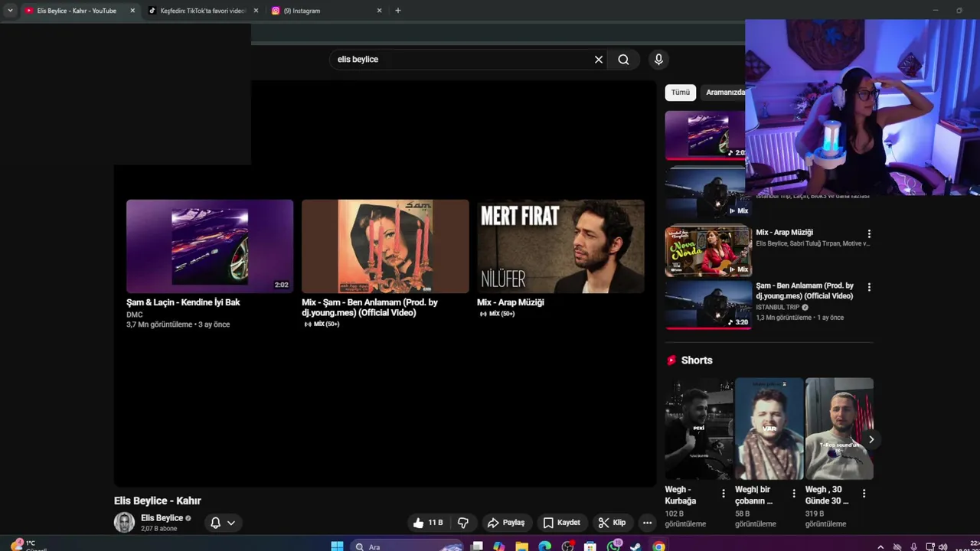Click the DMC channel label
The height and width of the screenshot is (551, 980).
[x=135, y=315]
